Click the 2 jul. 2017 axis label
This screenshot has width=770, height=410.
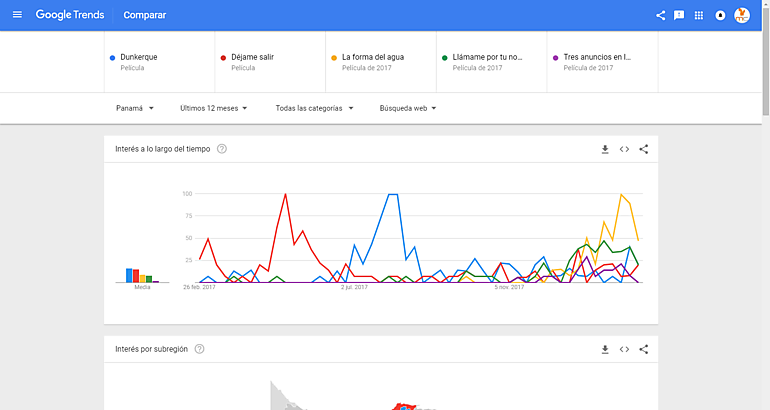coord(354,287)
